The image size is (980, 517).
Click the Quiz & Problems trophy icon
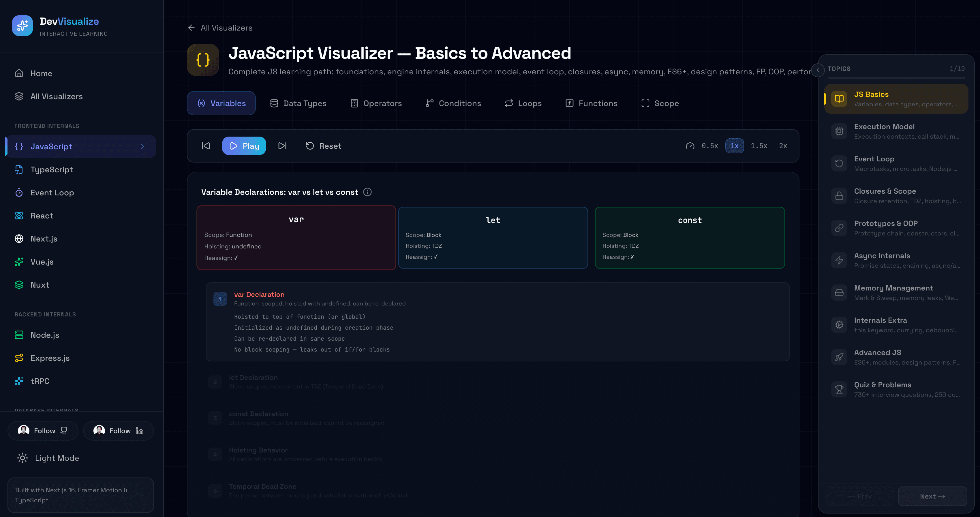pyautogui.click(x=839, y=389)
